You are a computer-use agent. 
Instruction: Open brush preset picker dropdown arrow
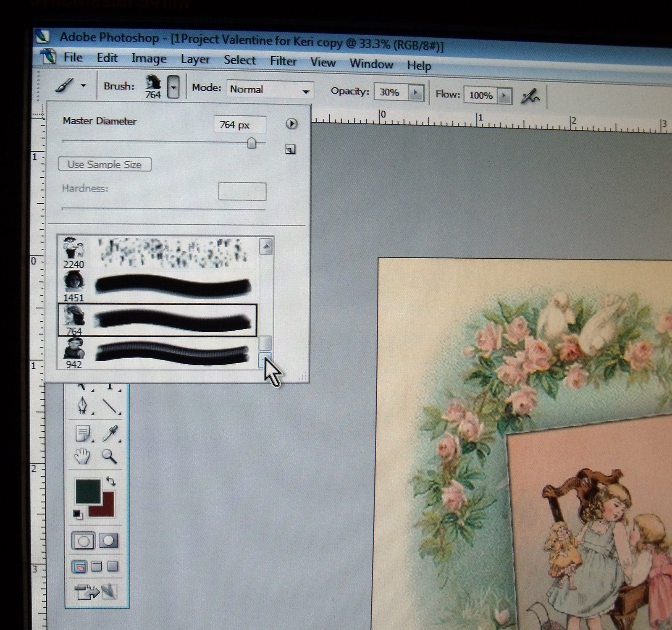[173, 87]
